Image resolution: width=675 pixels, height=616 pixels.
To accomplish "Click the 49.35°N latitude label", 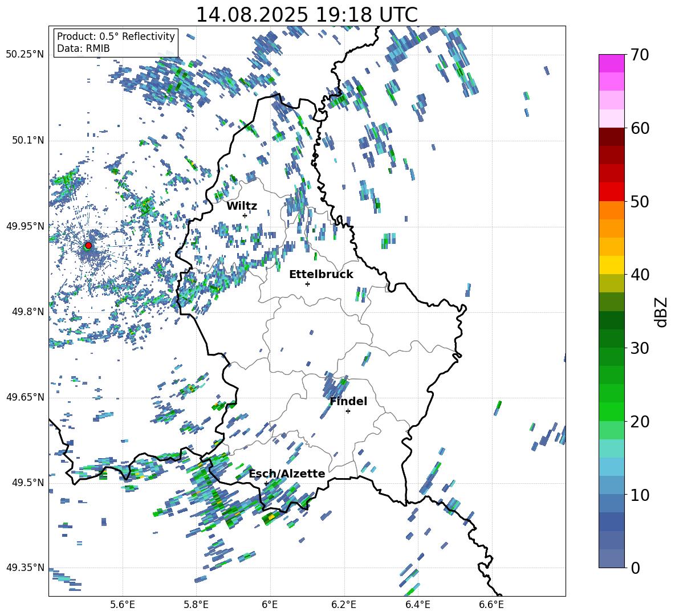I will [25, 568].
